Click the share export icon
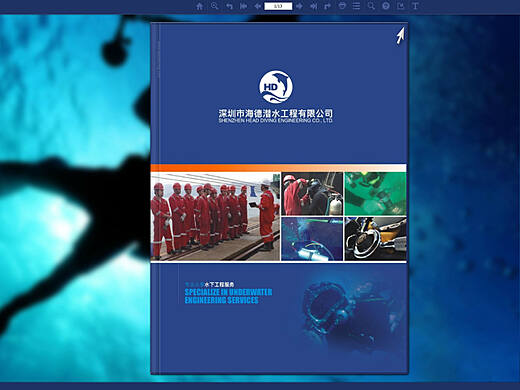520x390 pixels. (x=401, y=6)
